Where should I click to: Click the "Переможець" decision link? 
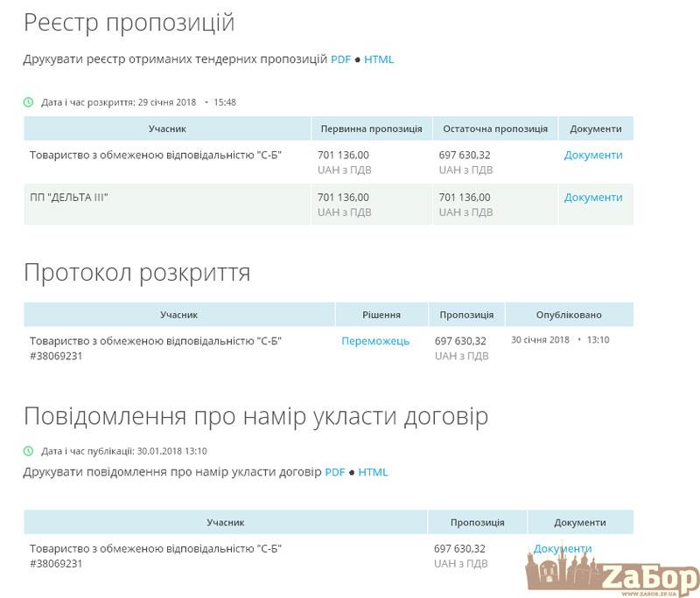tap(375, 342)
